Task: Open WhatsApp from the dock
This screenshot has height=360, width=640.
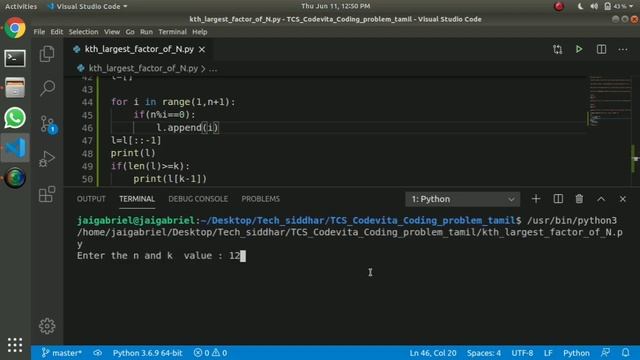Action: point(15,118)
